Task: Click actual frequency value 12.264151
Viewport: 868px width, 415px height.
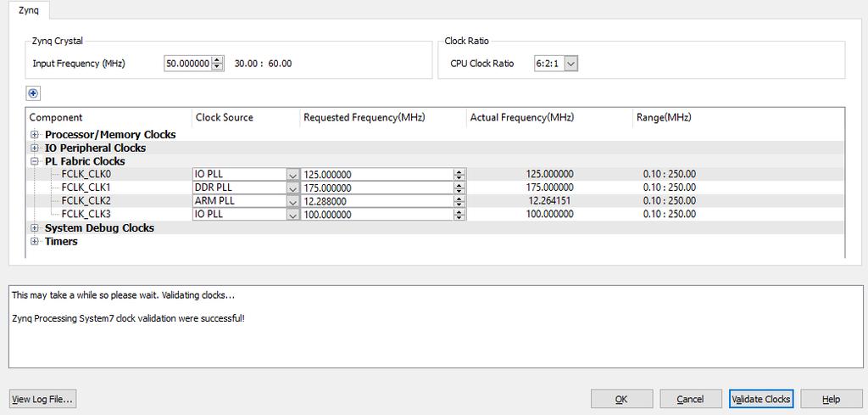Action: click(549, 200)
